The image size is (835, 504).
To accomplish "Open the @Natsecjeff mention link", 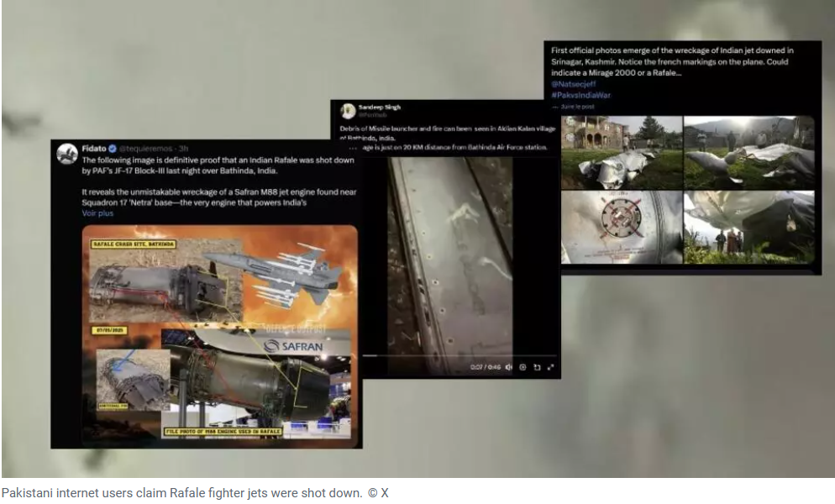I will [574, 84].
